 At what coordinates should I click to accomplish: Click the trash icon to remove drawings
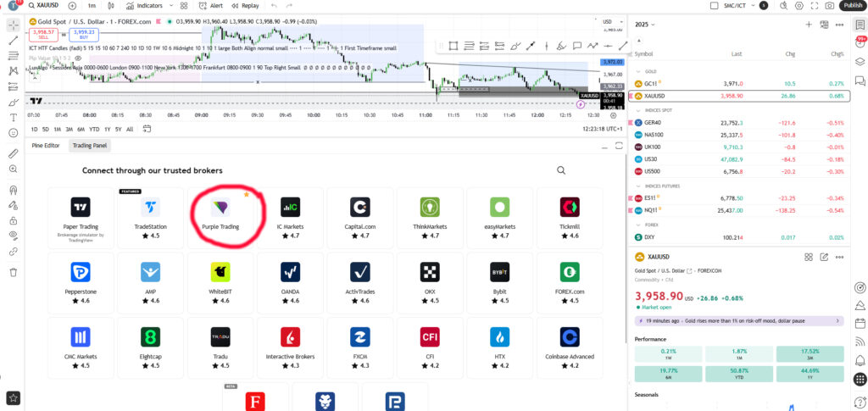click(x=13, y=272)
